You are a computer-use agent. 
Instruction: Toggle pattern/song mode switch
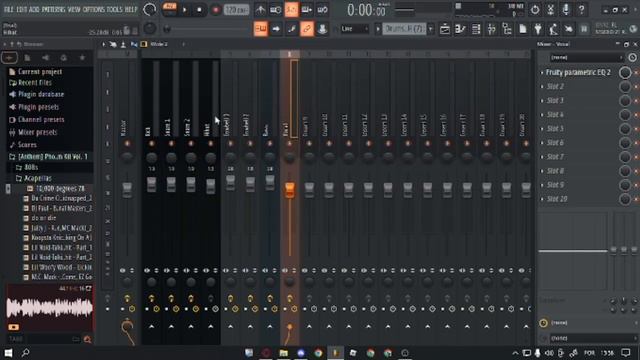(169, 9)
